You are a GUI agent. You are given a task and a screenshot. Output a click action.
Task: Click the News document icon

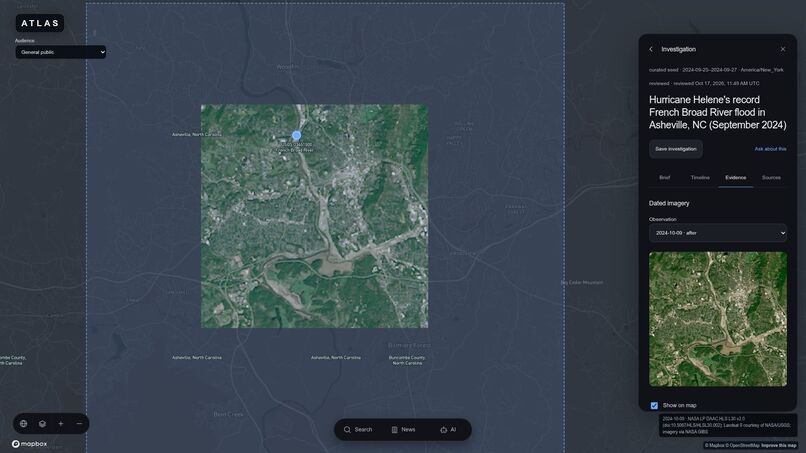click(395, 429)
